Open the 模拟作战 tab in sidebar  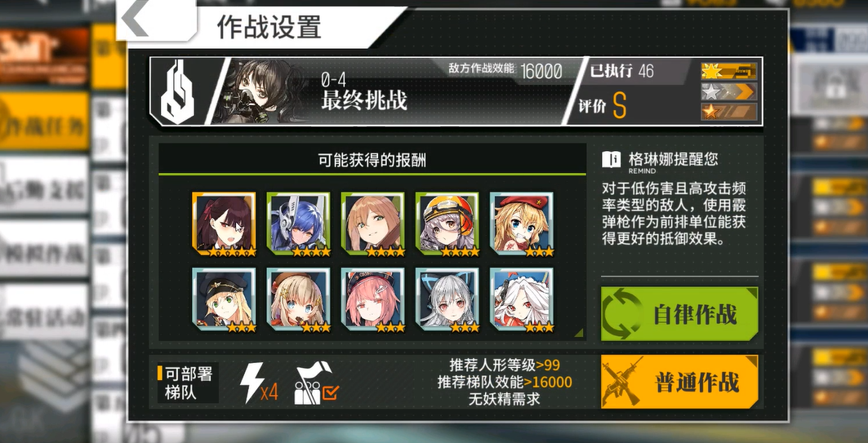(x=44, y=248)
